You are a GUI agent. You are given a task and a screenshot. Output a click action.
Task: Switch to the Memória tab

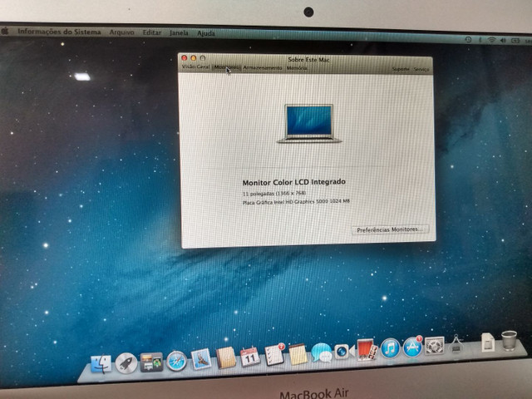point(297,68)
